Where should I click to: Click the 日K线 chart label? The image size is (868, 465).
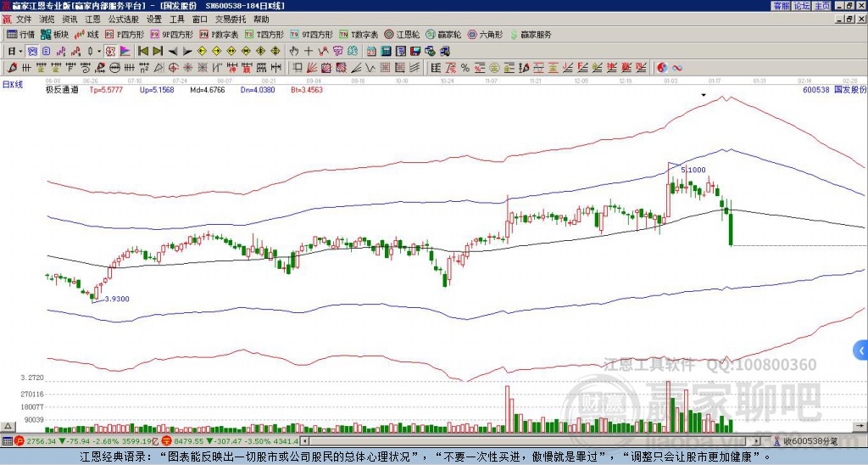click(x=12, y=85)
